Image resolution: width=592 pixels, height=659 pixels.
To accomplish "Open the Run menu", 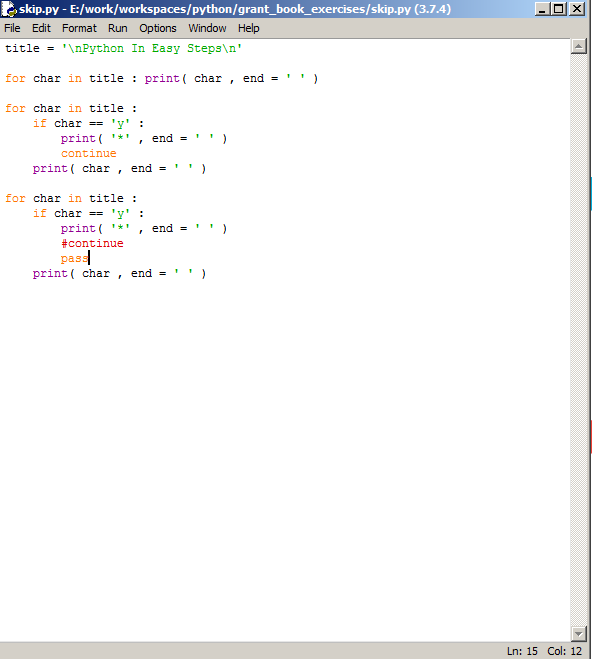I will click(x=118, y=28).
